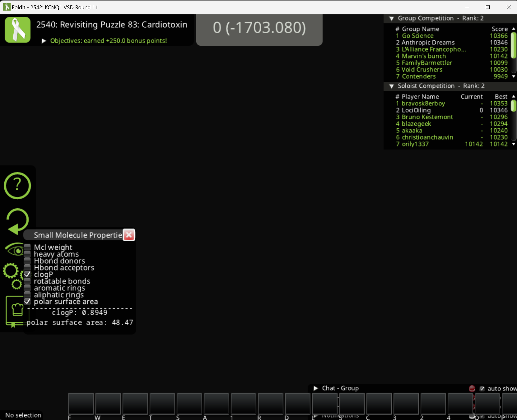This screenshot has width=517, height=420.
Task: Select player bravosk8erboy in soloist list
Action: pyautogui.click(x=423, y=103)
